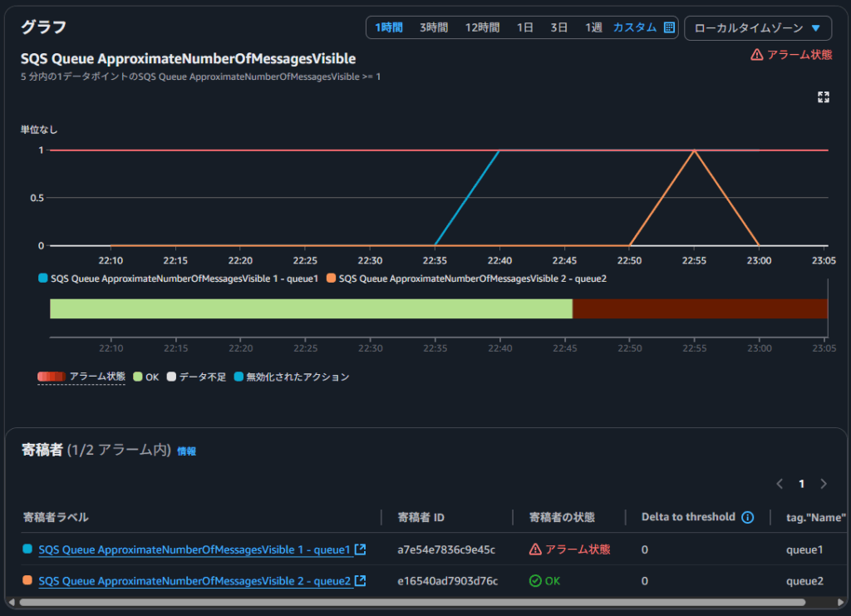This screenshot has height=616, width=851.
Task: Select the 12 hours time range
Action: 482,27
